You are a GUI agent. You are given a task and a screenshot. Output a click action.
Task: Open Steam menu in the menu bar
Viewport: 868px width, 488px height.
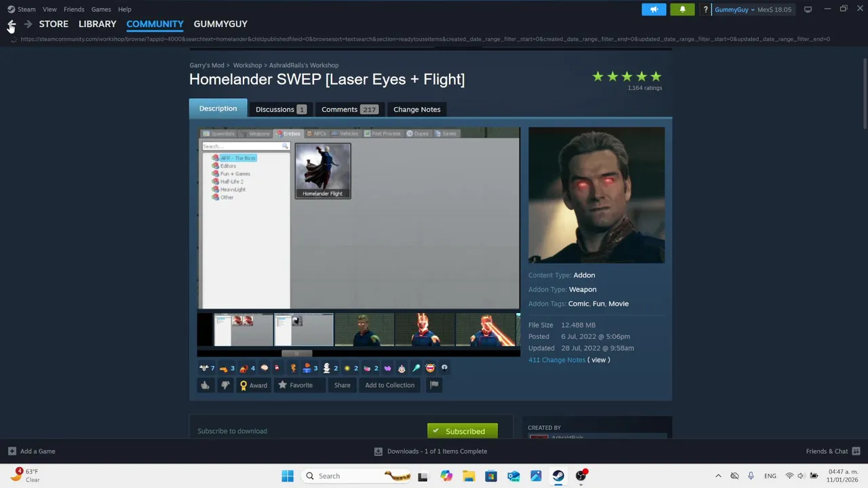point(22,9)
